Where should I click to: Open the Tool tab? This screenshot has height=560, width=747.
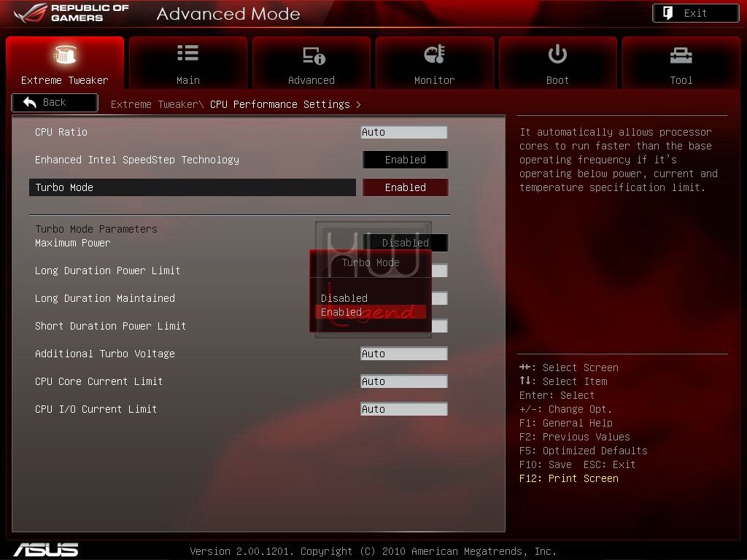point(681,63)
